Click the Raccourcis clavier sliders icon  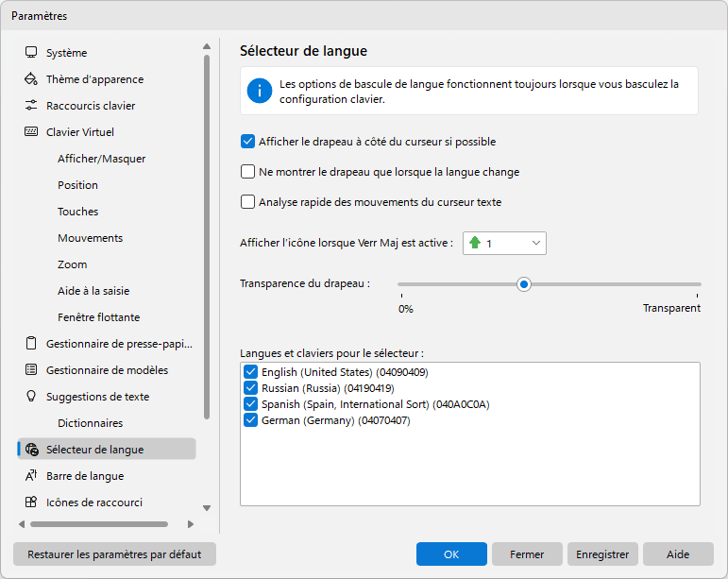[x=31, y=106]
